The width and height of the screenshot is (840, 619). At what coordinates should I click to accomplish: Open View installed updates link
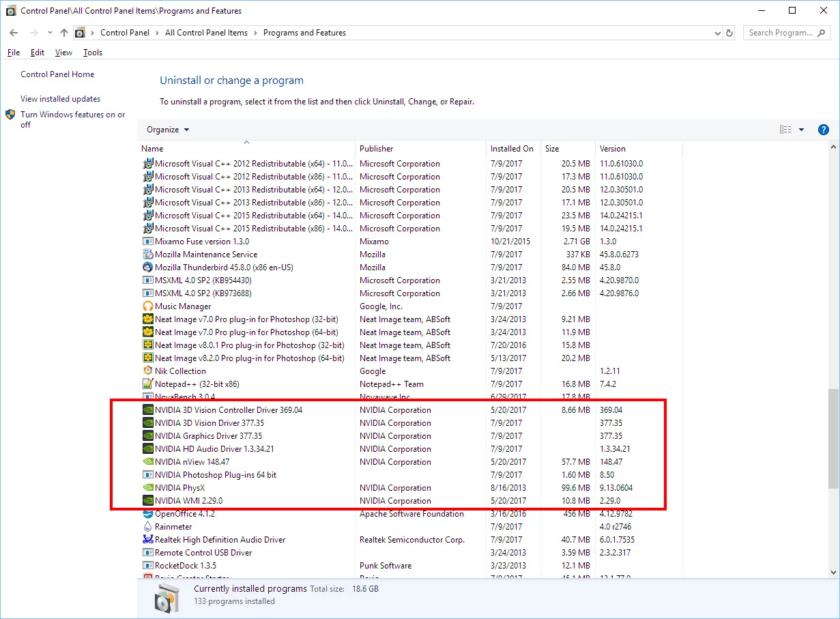(60, 99)
